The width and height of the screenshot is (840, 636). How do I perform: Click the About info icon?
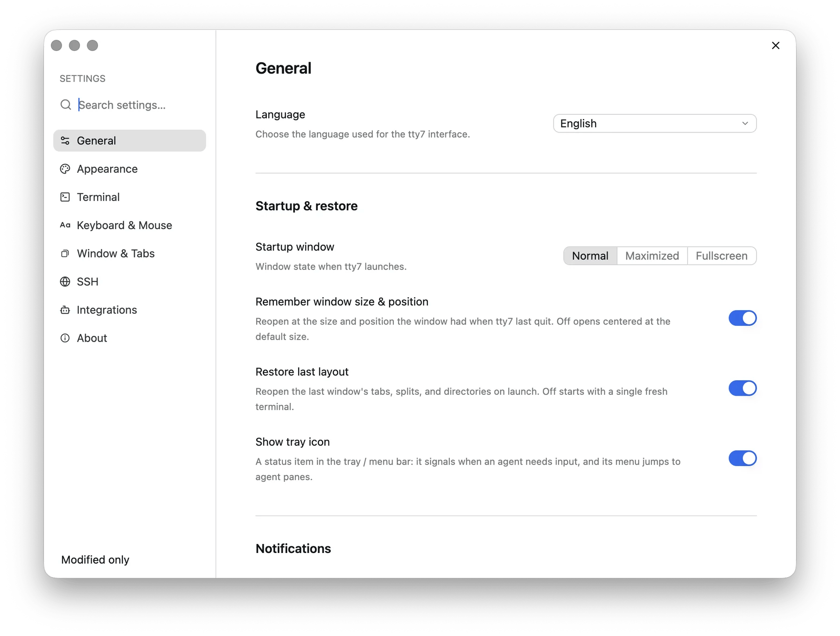[65, 338]
